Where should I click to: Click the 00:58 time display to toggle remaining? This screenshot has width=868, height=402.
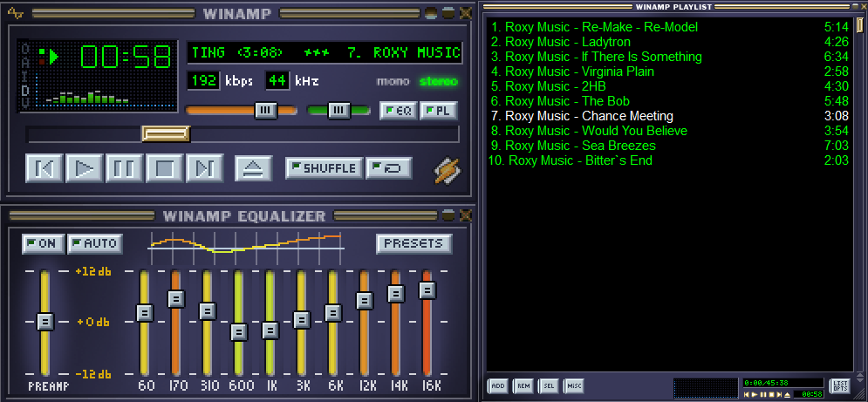click(x=126, y=56)
